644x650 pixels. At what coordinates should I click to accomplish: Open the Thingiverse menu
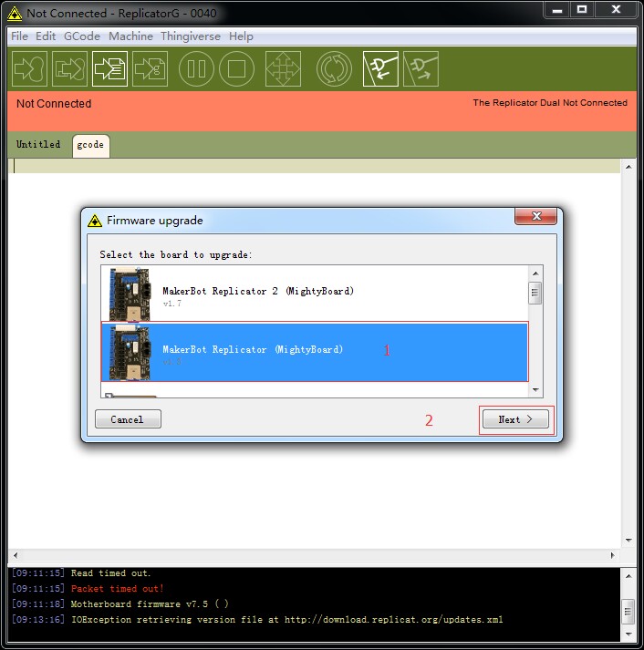191,36
